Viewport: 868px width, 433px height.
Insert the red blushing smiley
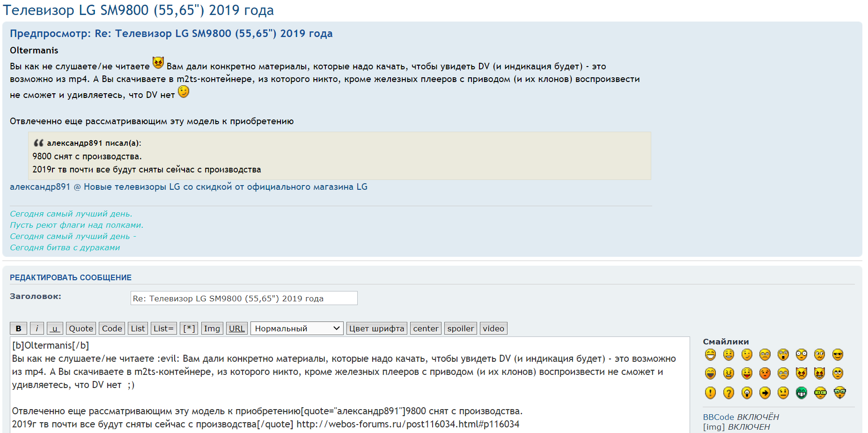point(765,373)
